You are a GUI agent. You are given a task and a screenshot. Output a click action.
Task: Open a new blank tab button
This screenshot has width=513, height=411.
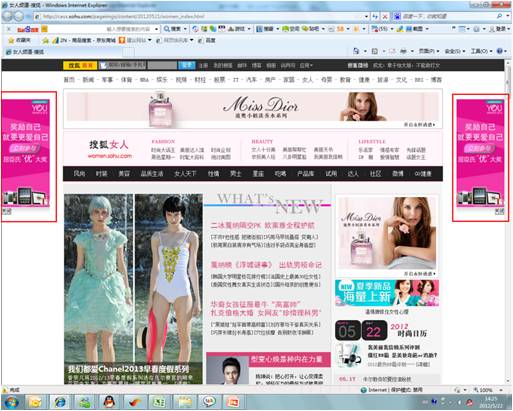point(129,52)
